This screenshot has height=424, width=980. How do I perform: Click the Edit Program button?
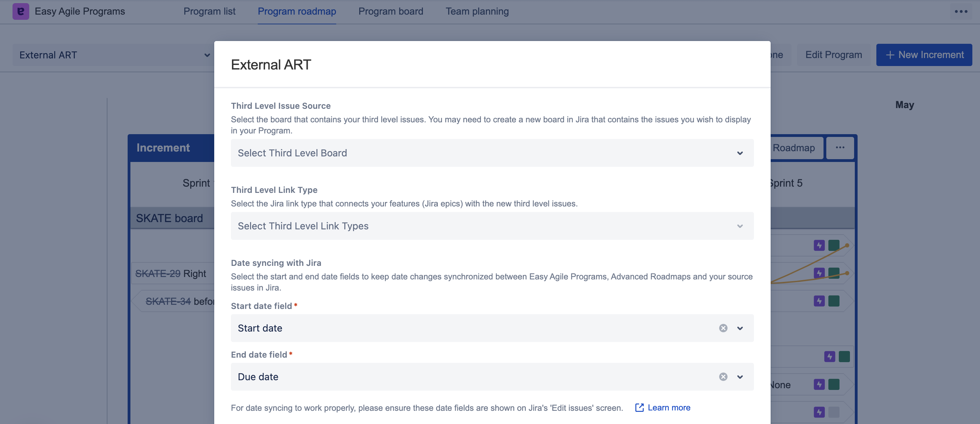(833, 55)
